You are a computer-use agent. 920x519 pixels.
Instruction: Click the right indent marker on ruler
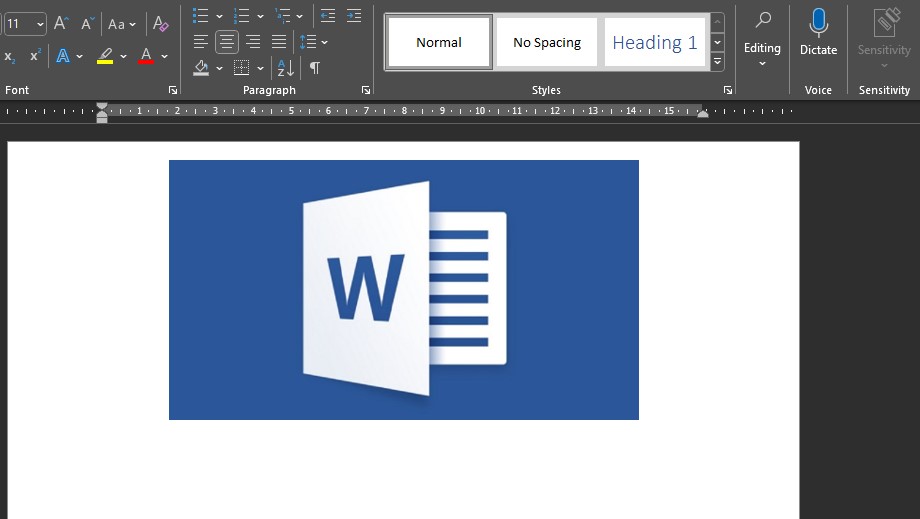click(x=703, y=114)
